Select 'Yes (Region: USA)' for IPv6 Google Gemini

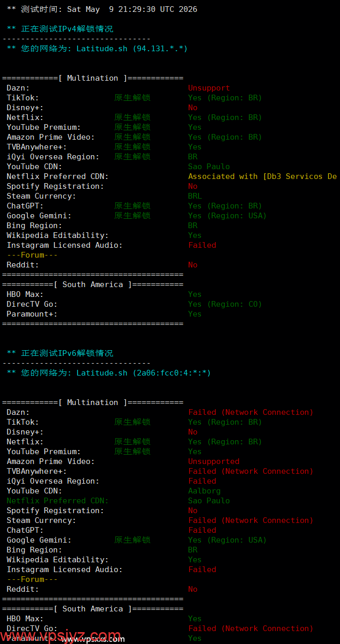[x=227, y=540]
